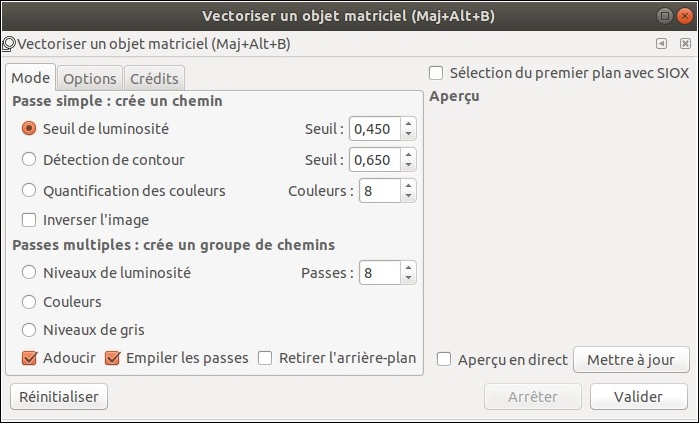Select Quantification des couleurs mode

coord(29,190)
